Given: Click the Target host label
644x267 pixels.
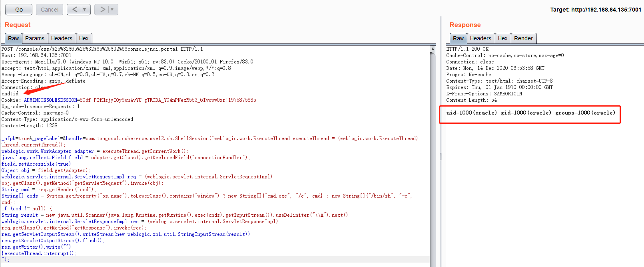Looking at the screenshot, I should 596,10.
